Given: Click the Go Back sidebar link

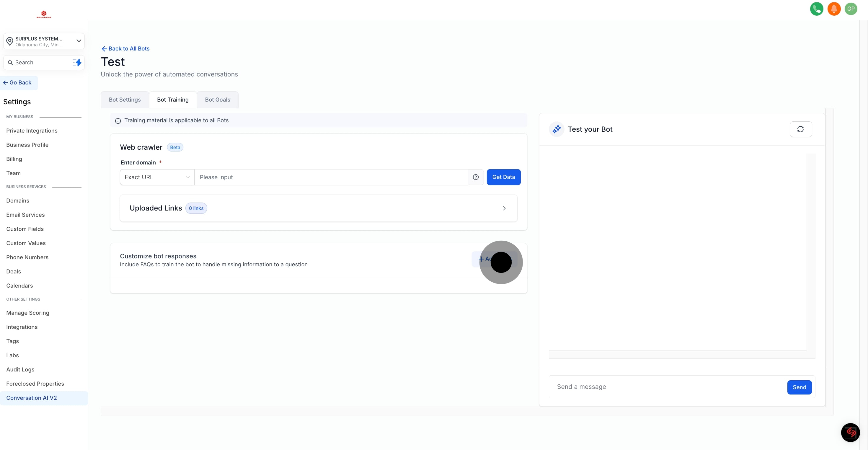Looking at the screenshot, I should [17, 83].
